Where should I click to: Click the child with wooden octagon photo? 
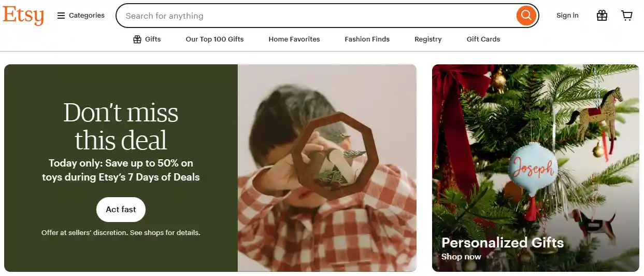(x=327, y=168)
